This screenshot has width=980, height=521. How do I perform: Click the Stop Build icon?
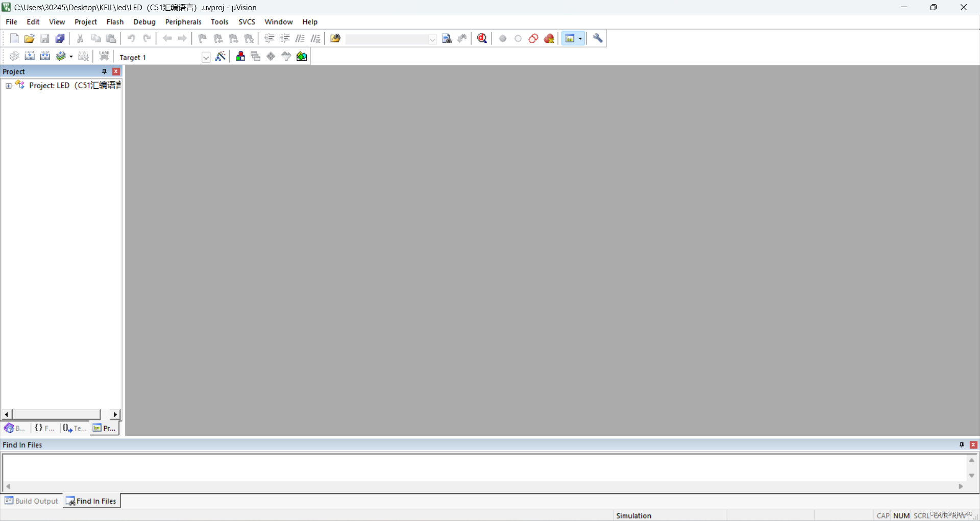[x=83, y=56]
